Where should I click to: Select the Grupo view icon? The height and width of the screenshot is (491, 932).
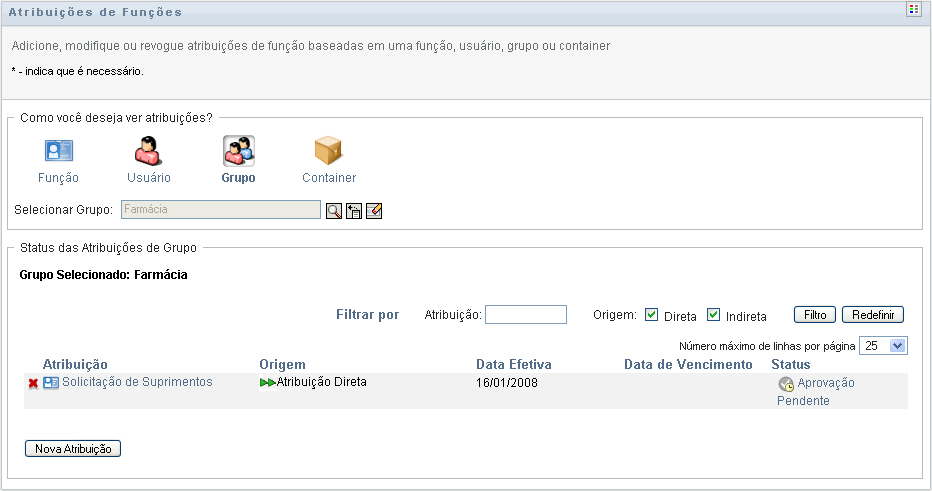239,151
